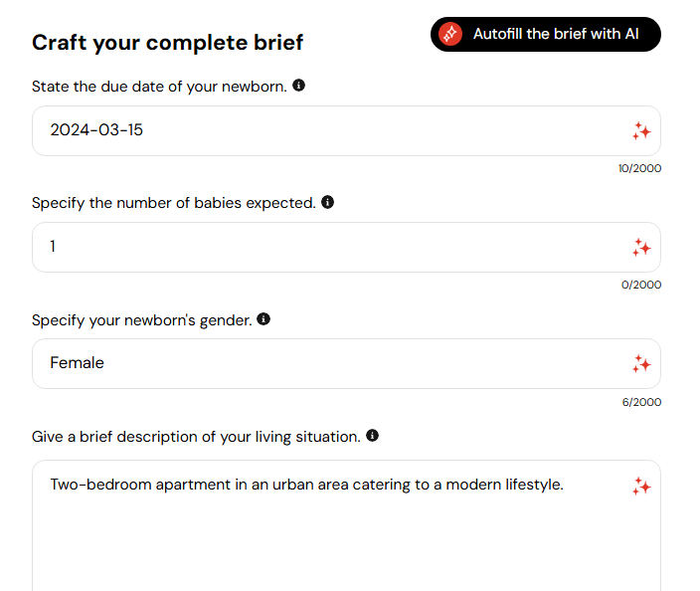This screenshot has width=700, height=591.
Task: Click the "Specify your newborn's gender" label
Action: 142,320
